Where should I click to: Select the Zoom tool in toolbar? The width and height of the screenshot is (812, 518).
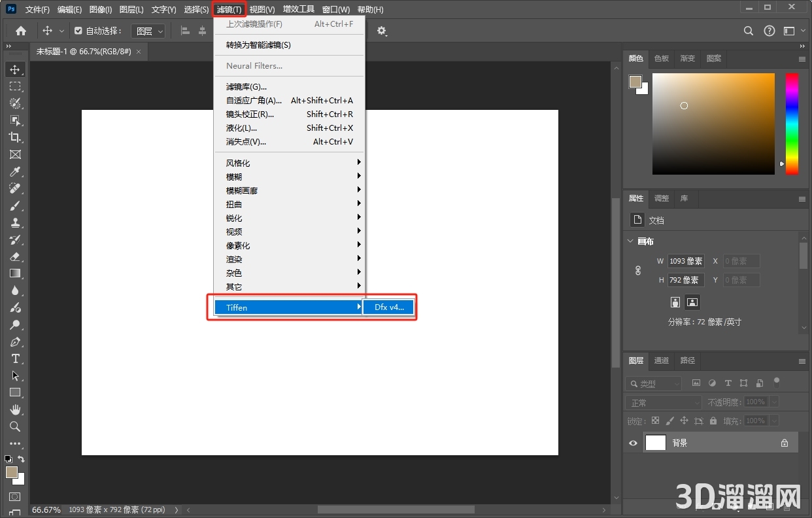(x=15, y=426)
